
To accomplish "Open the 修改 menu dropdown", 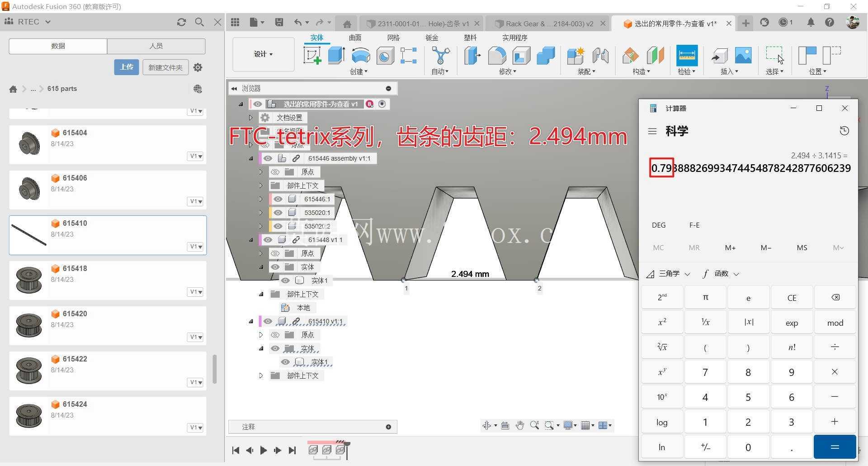I will [x=507, y=71].
